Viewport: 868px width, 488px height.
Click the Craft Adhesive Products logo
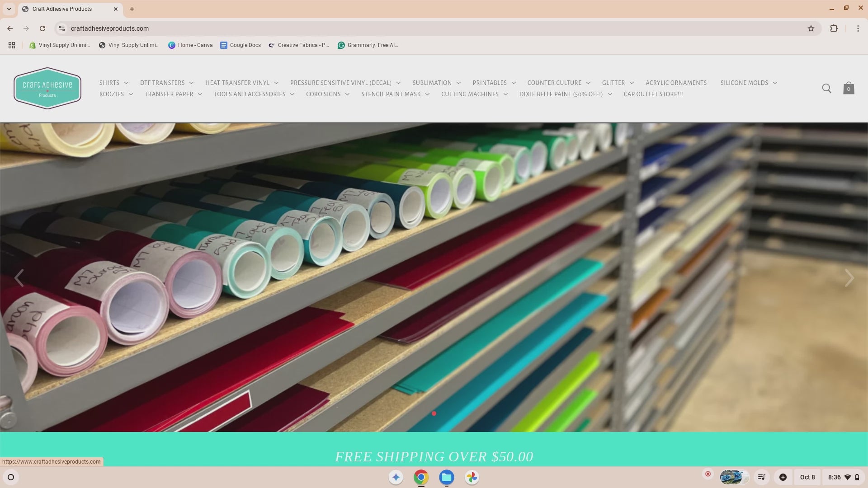coord(47,88)
